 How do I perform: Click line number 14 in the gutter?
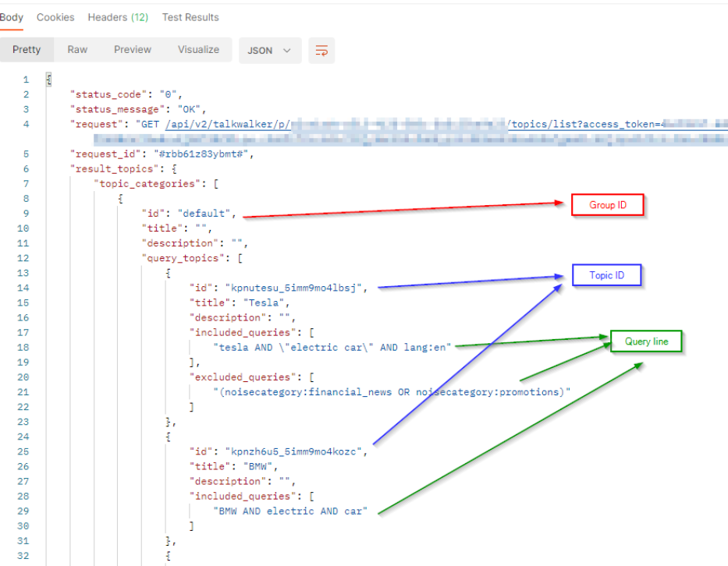click(x=24, y=288)
